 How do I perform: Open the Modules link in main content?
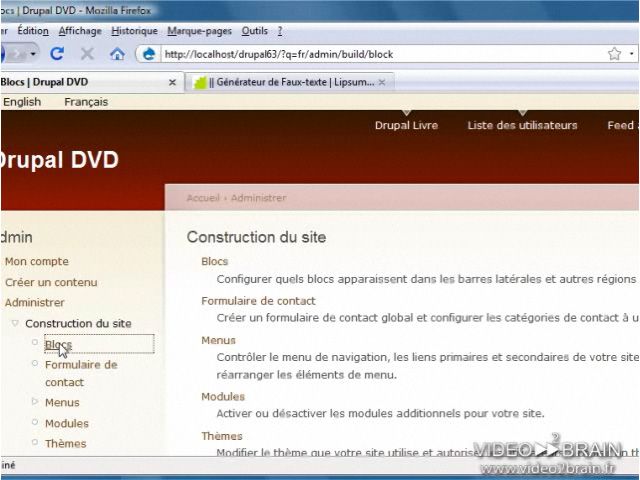tap(223, 397)
